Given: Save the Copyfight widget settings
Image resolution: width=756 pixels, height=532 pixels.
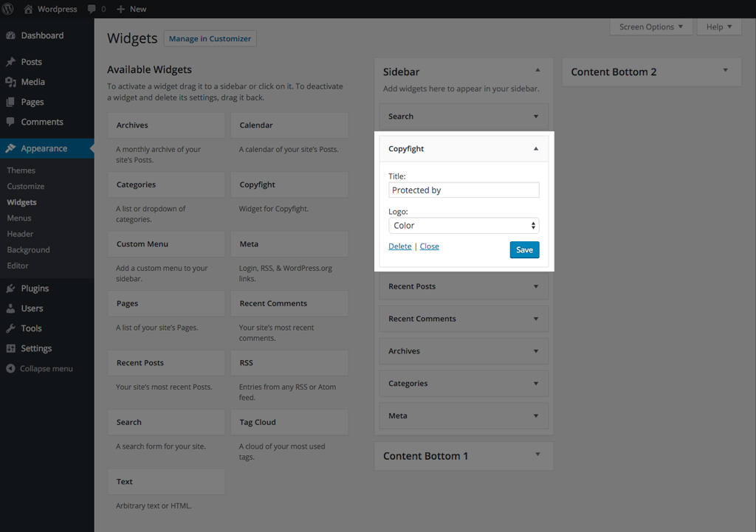Looking at the screenshot, I should (524, 249).
